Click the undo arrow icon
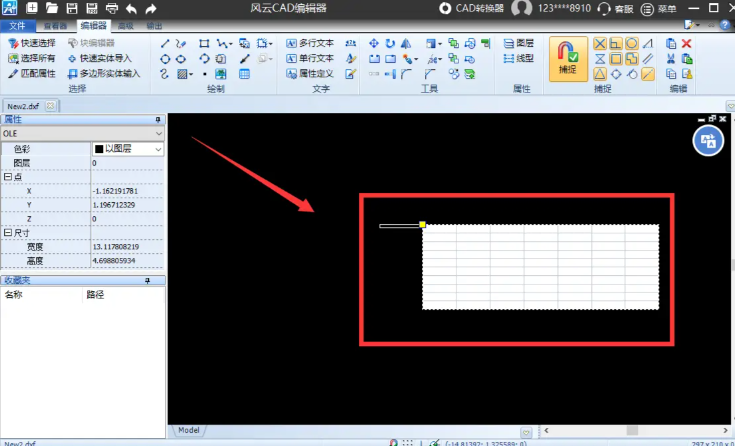 131,8
